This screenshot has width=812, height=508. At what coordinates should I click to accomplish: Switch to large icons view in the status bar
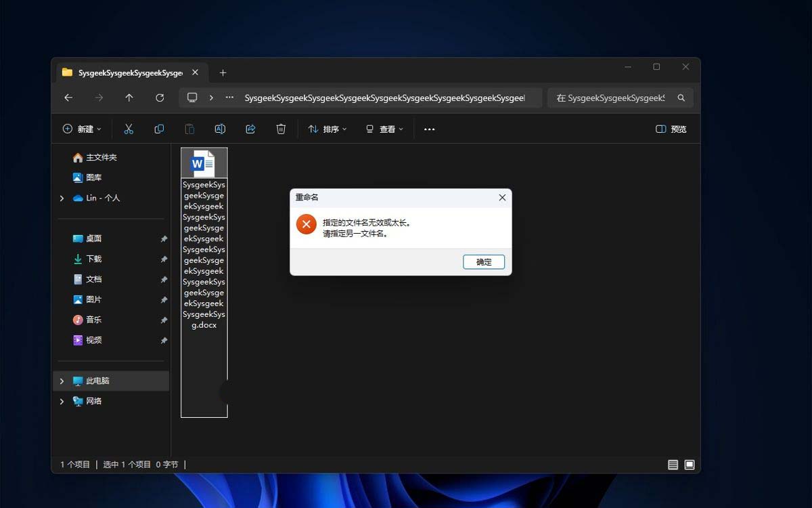point(690,465)
